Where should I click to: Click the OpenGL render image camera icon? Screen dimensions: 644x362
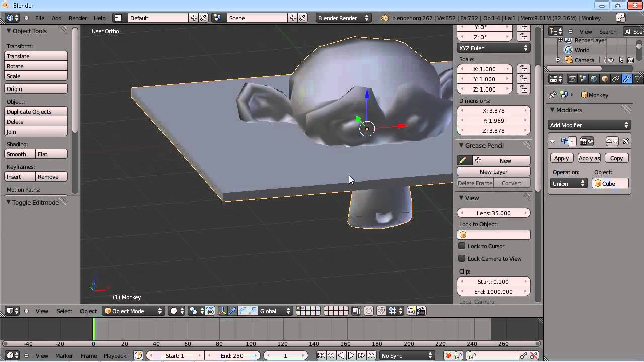pos(411,311)
